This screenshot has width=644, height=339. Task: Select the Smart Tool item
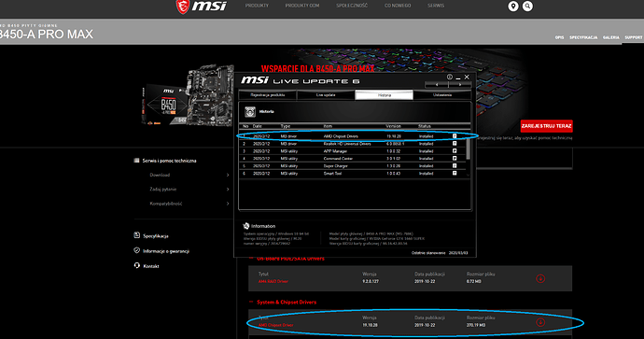pos(332,174)
